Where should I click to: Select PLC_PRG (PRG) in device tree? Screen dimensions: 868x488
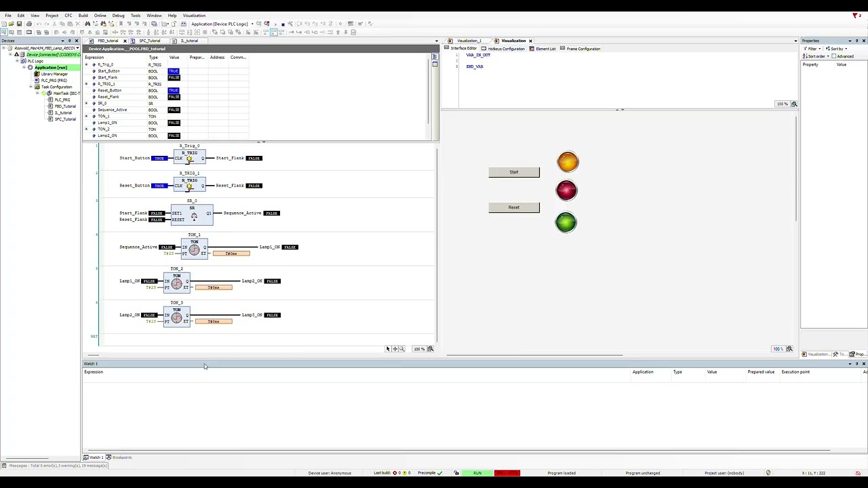54,81
